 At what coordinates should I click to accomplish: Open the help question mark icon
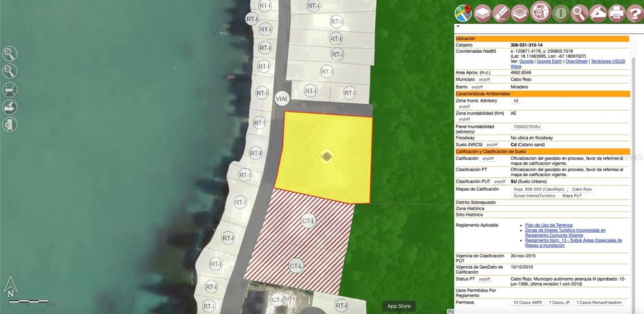pos(635,13)
